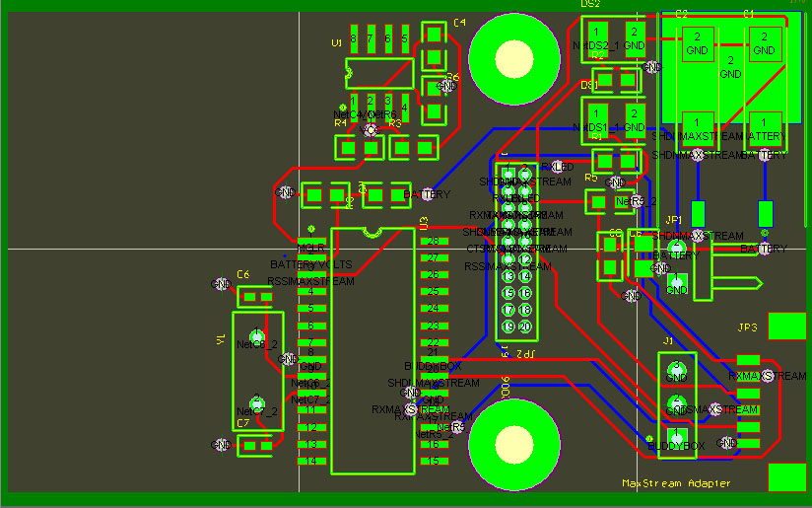Image resolution: width=812 pixels, height=508 pixels.
Task: Select U3 pad 12
Action: pyautogui.click(x=311, y=428)
